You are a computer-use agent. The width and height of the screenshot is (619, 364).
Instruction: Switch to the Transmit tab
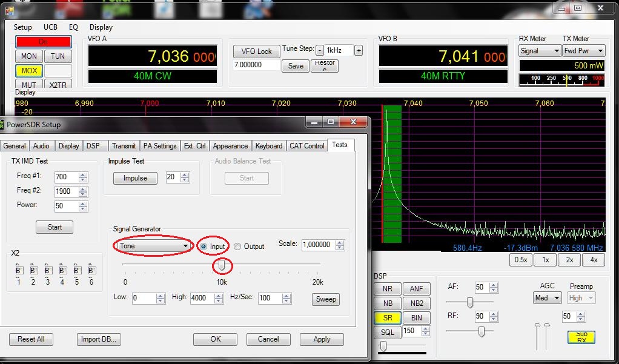(124, 145)
